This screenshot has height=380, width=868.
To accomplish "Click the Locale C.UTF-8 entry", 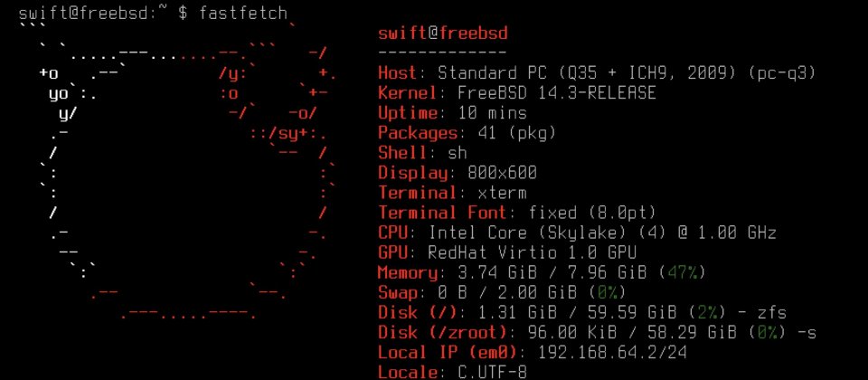I will (x=452, y=372).
